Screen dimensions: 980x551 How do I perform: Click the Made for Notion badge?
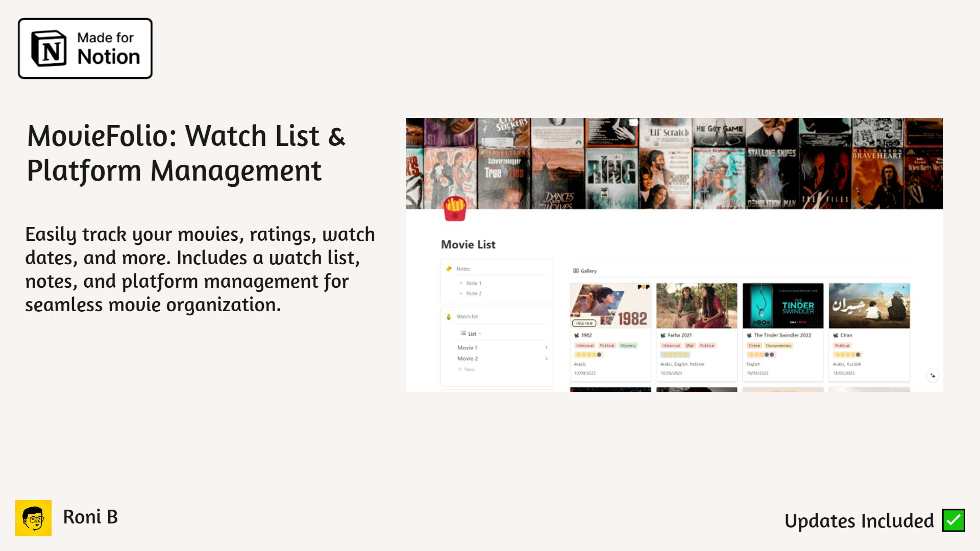pos(85,48)
